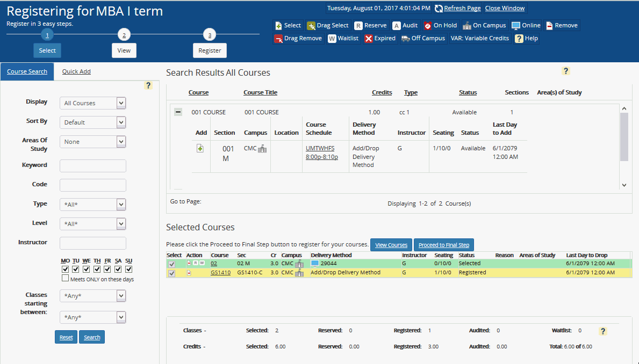This screenshot has height=364, width=639.
Task: Click the Audit legend icon
Action: pyautogui.click(x=396, y=26)
